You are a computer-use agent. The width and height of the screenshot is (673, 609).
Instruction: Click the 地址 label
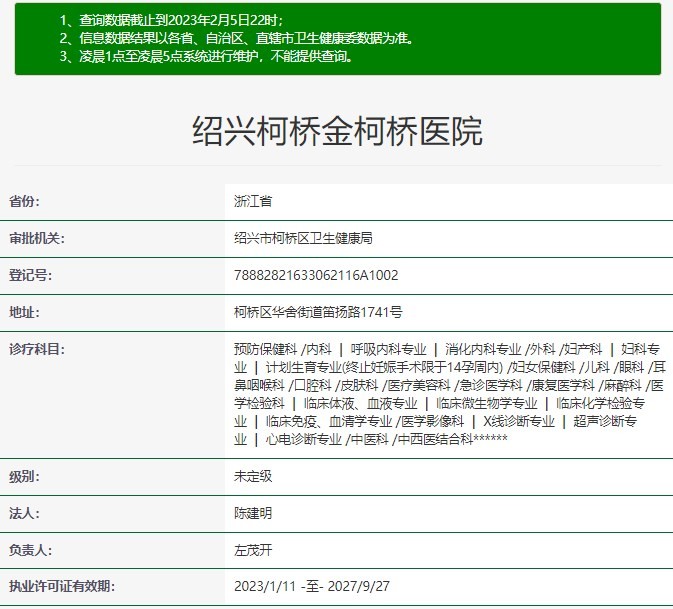(x=24, y=312)
